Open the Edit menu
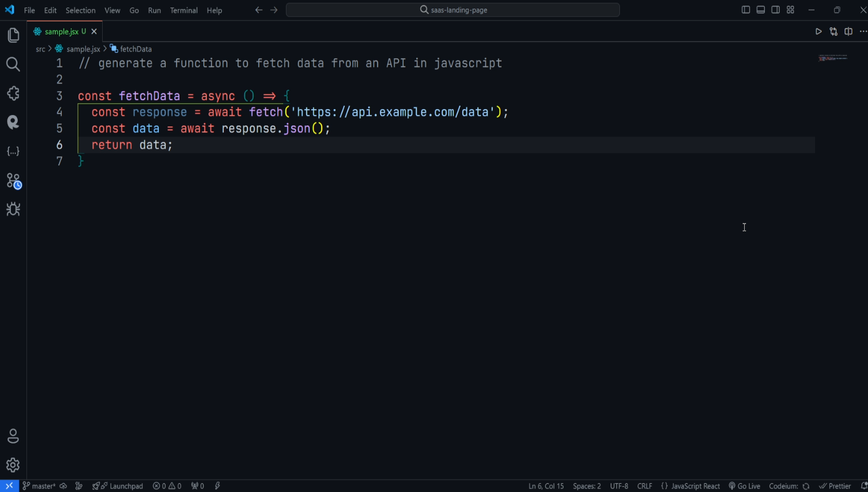The image size is (868, 492). pos(50,10)
